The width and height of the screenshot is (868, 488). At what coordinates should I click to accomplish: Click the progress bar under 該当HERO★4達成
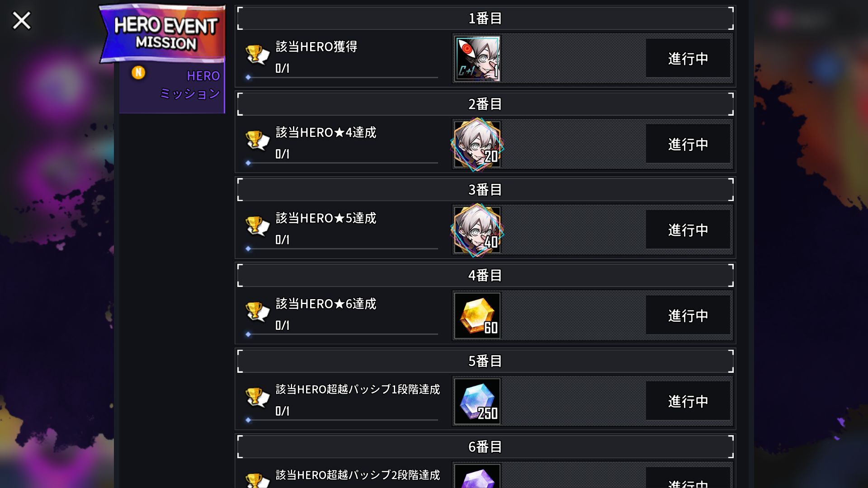[x=342, y=163]
